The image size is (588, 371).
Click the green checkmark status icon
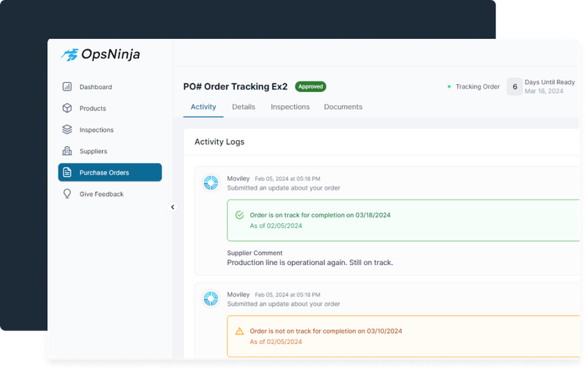point(240,215)
